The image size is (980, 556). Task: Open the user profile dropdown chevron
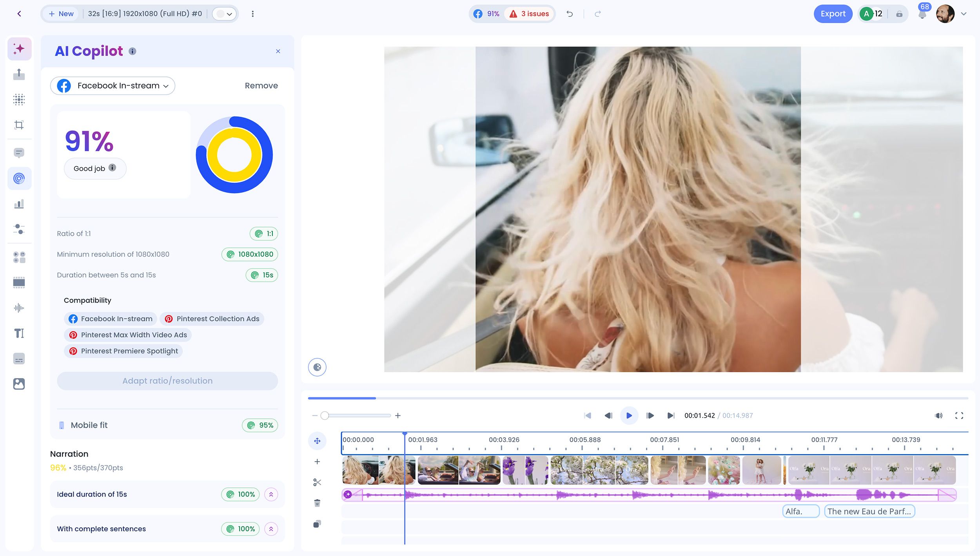pos(964,14)
